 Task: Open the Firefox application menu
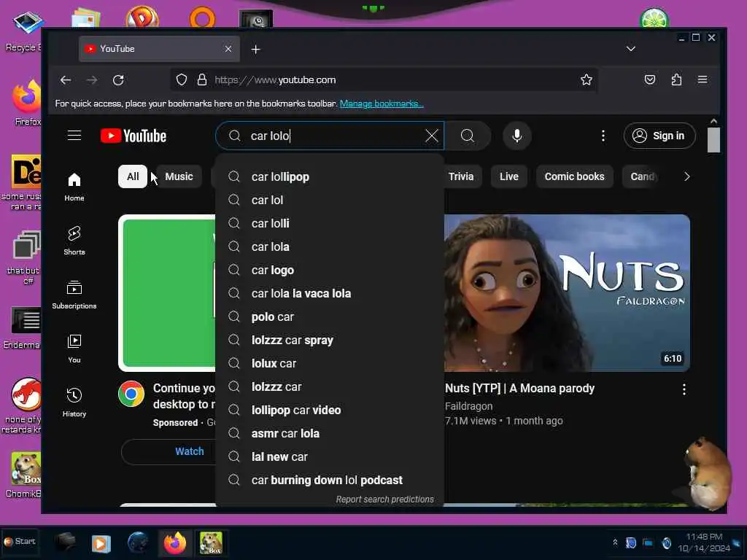pyautogui.click(x=703, y=80)
